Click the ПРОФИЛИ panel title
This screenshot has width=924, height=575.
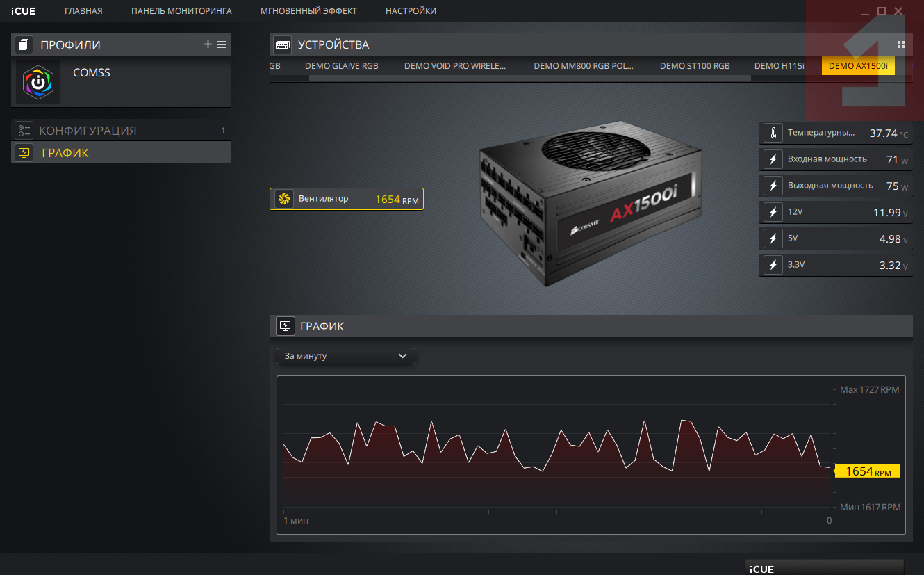tap(70, 45)
